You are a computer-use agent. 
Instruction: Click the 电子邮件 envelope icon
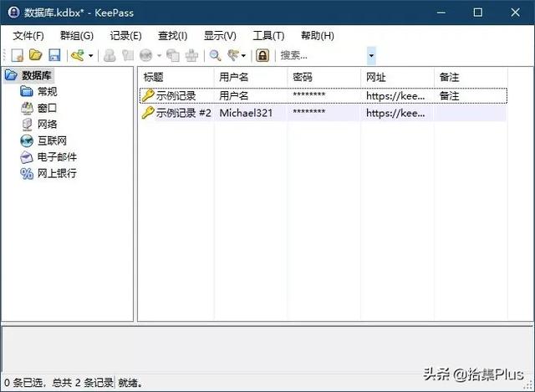(x=27, y=157)
